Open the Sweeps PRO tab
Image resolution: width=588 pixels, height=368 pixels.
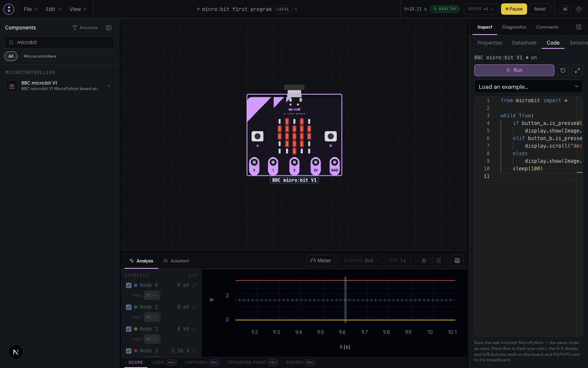pyautogui.click(x=300, y=363)
